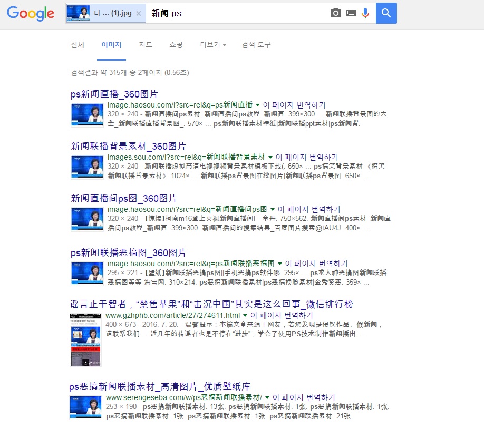484x448 pixels.
Task: Click the camera search-by-image icon
Action: click(336, 13)
